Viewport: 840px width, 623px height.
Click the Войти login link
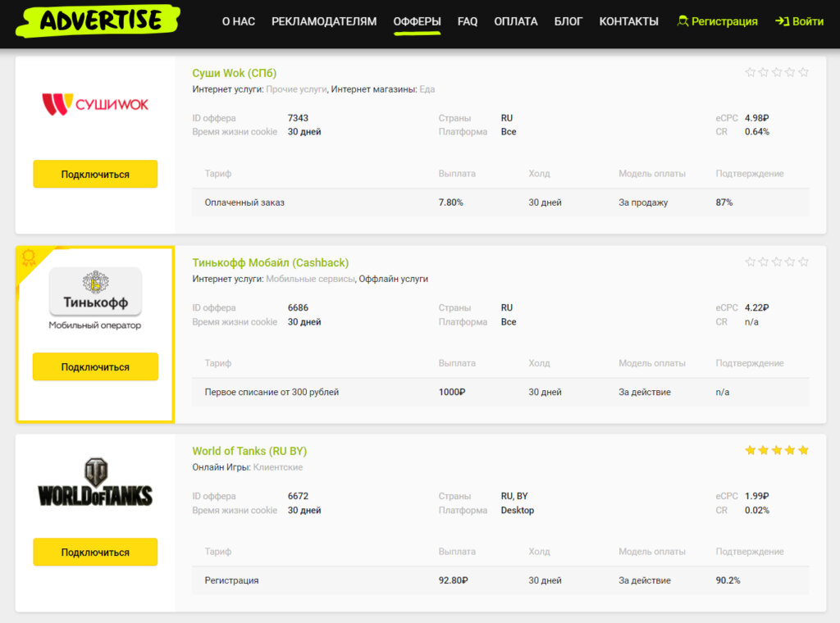pos(799,21)
